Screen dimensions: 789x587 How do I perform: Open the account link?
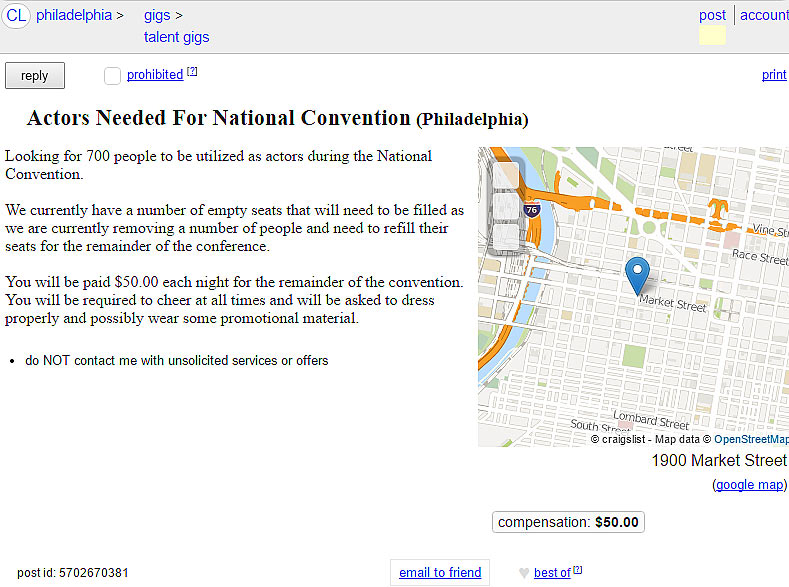click(764, 15)
